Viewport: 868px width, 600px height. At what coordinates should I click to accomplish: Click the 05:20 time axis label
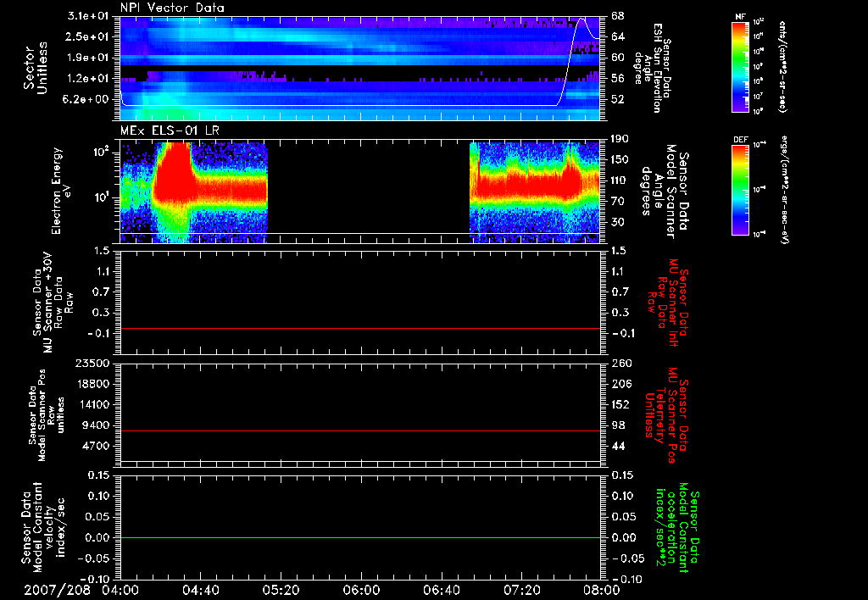281,590
